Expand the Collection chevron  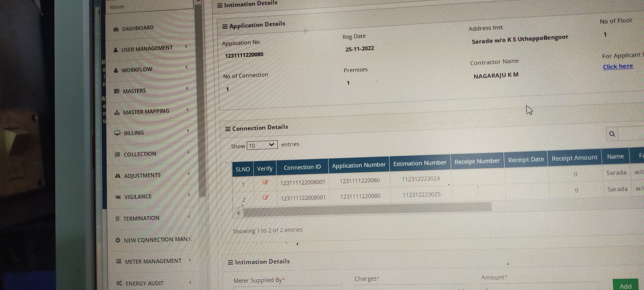pyautogui.click(x=189, y=152)
